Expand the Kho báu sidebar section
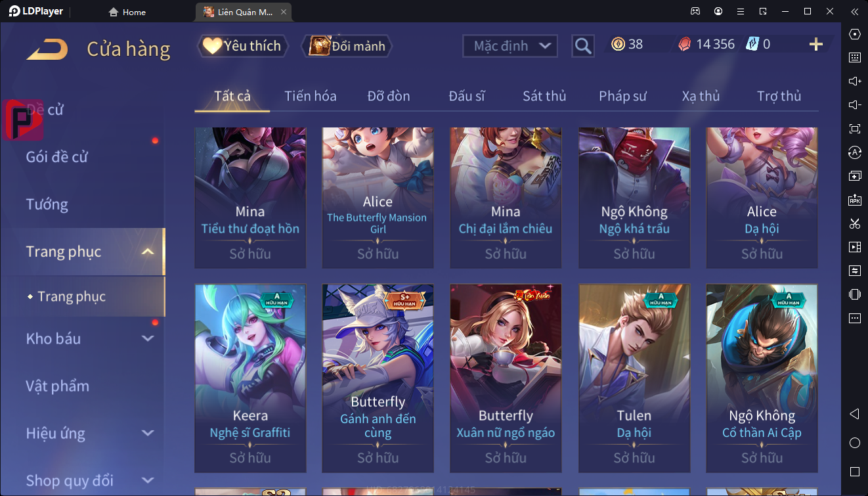This screenshot has width=868, height=496. click(148, 338)
